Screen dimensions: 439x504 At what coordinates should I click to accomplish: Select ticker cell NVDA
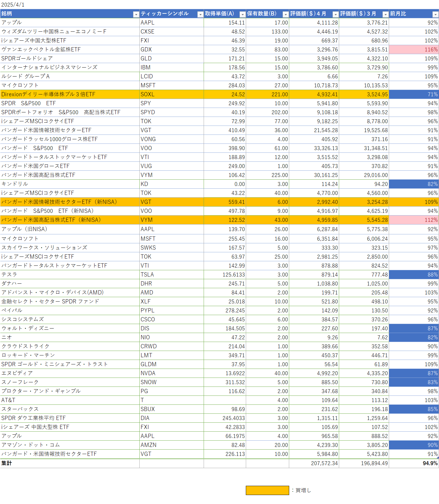coord(172,373)
